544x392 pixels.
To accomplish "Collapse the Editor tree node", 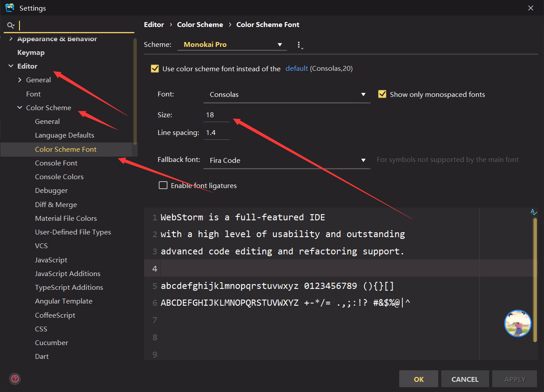I will pos(11,66).
